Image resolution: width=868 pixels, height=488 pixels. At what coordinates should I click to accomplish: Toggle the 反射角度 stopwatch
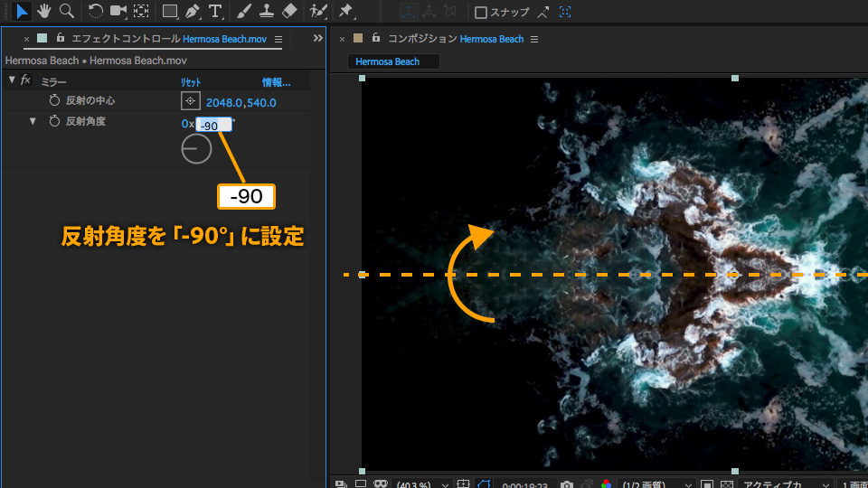coord(54,121)
